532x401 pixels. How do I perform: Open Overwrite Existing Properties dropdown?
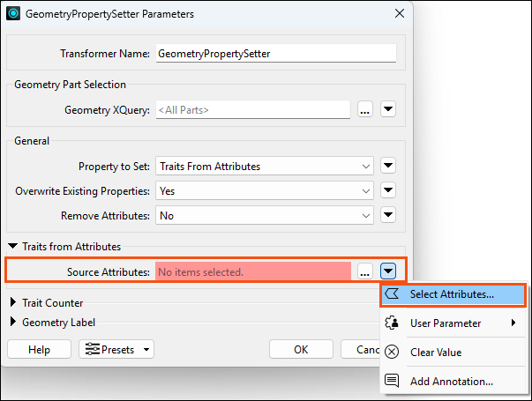pyautogui.click(x=265, y=191)
